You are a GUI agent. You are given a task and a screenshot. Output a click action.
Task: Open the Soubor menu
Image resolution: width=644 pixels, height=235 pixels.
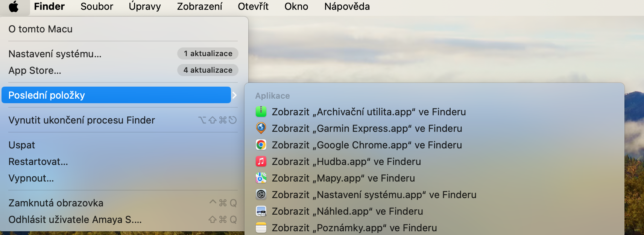[x=97, y=6]
